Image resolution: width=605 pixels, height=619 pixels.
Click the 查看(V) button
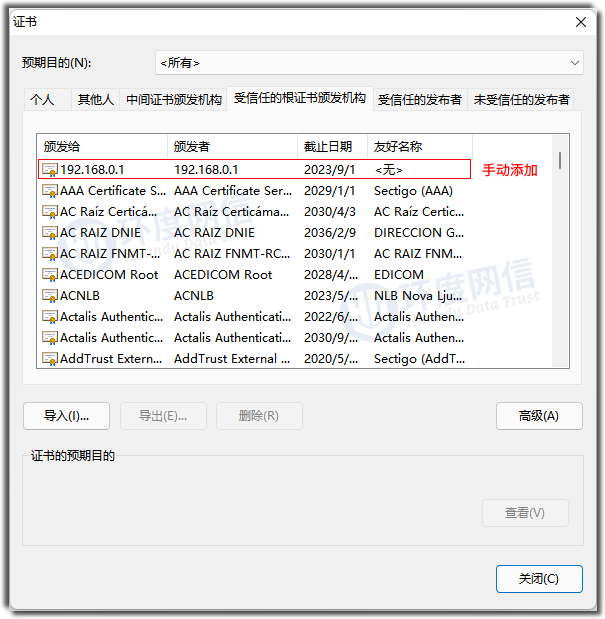(525, 513)
